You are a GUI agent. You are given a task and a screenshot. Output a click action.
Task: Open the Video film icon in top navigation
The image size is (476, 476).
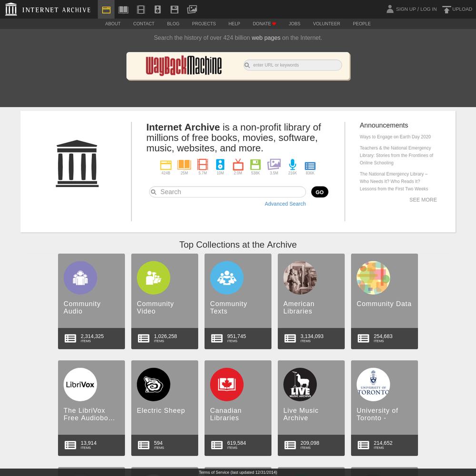coord(141,10)
